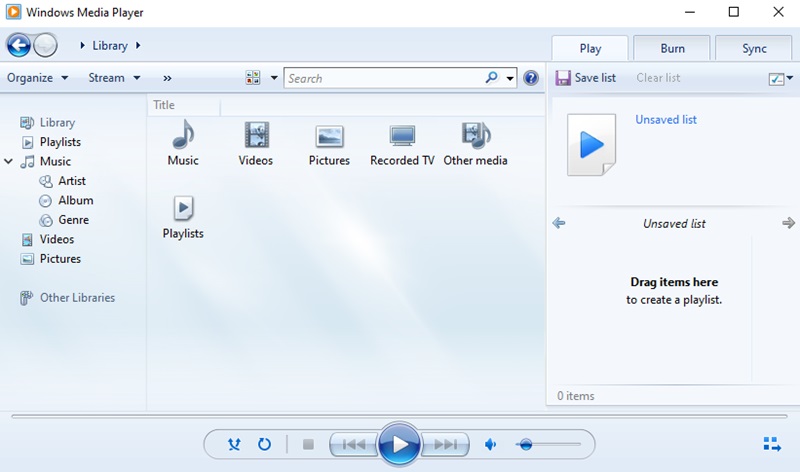
Task: Click the Unsaved list play thumbnail
Action: [591, 145]
